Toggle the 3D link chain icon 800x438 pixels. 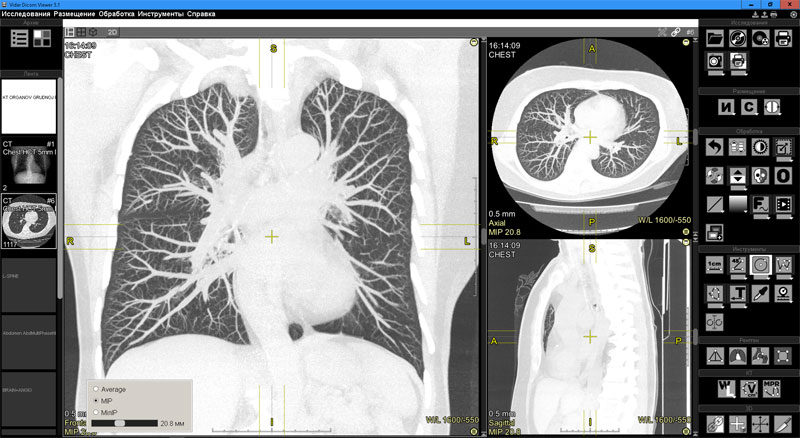715,424
